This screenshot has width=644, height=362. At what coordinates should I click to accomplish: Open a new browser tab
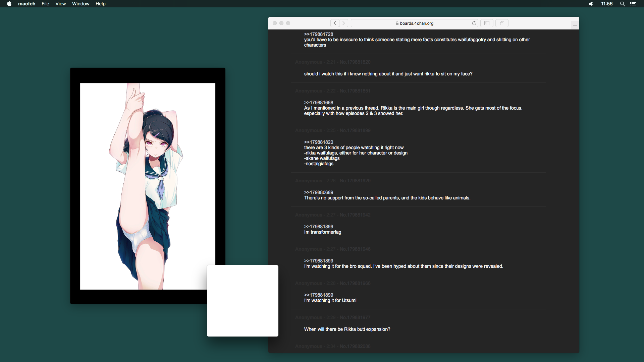tap(575, 25)
